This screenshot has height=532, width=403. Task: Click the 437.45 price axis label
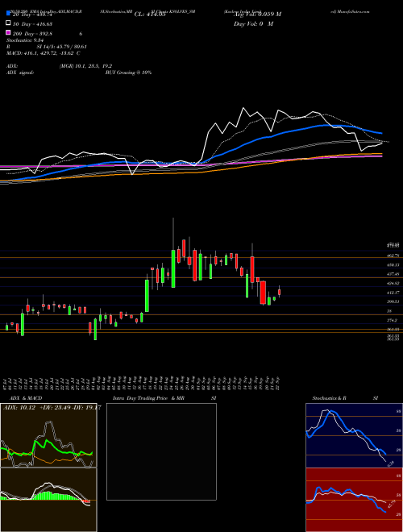coord(393,274)
